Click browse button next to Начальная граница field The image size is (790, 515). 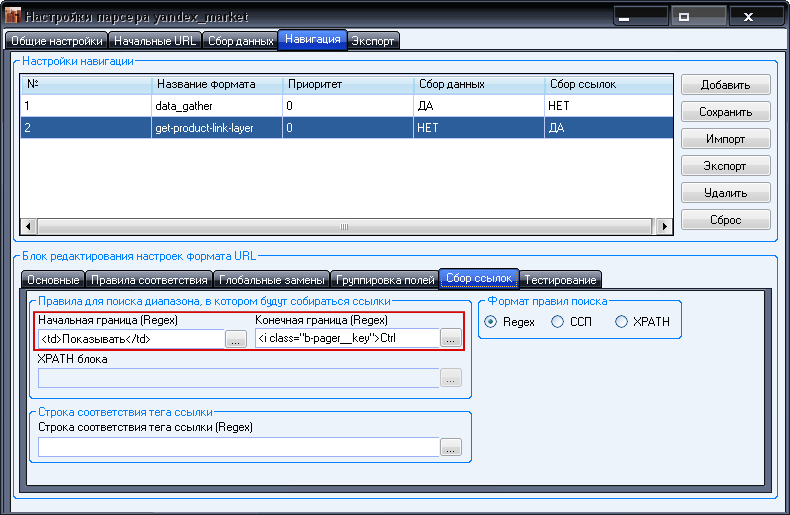click(x=235, y=339)
